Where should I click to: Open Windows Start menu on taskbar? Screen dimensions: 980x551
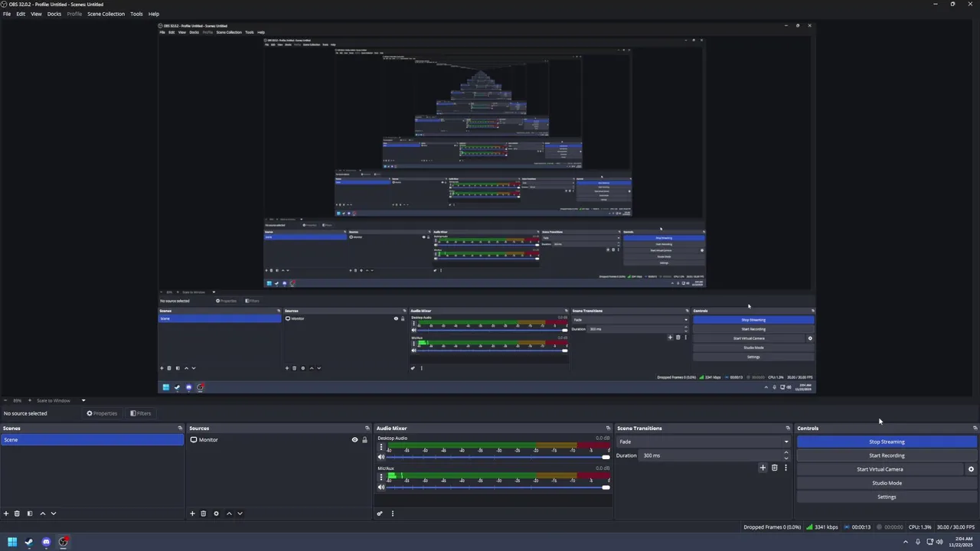12,542
